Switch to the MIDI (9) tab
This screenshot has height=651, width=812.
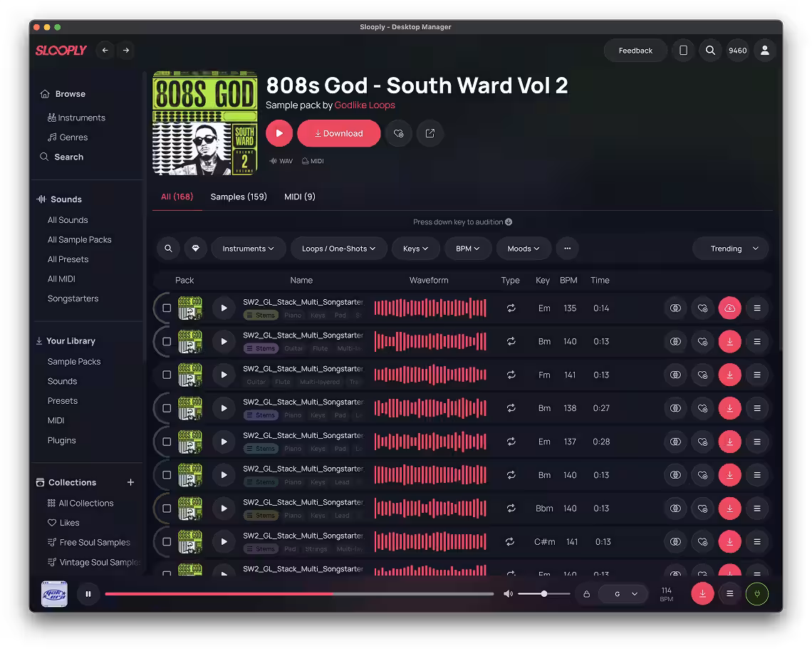300,197
